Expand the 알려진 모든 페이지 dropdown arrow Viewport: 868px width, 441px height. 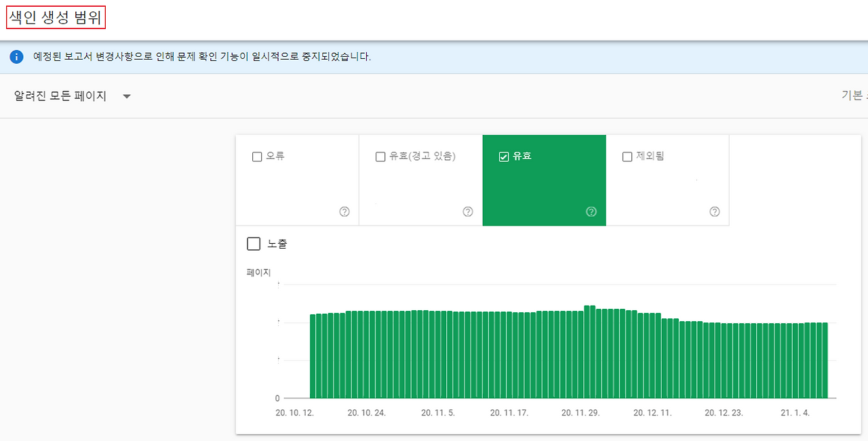(x=127, y=97)
